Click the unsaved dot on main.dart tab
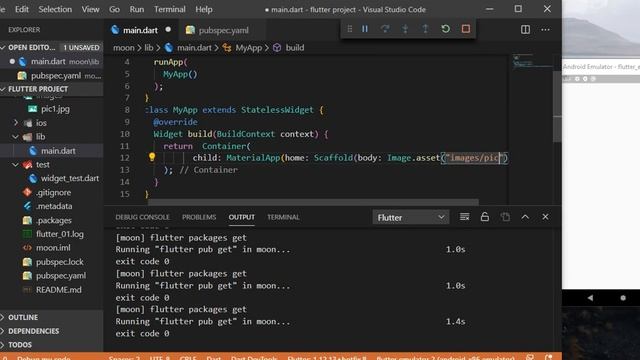The height and width of the screenshot is (360, 640). 168,30
